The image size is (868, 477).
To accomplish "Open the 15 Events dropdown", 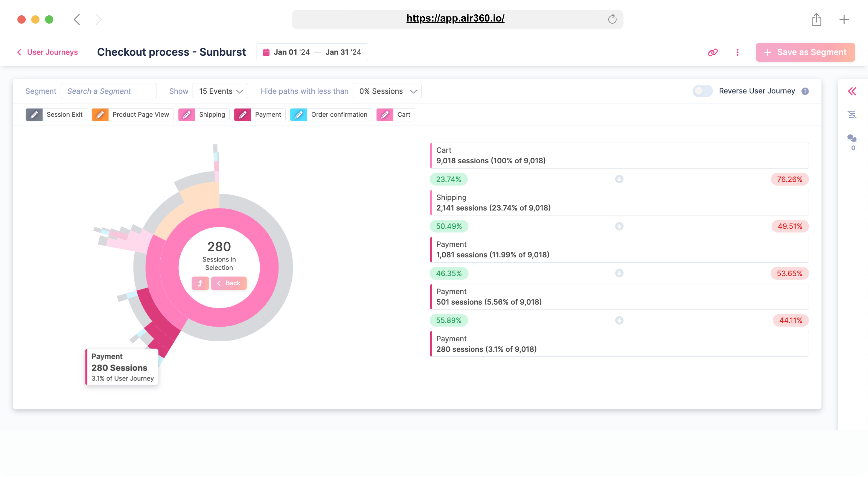I will coord(220,91).
